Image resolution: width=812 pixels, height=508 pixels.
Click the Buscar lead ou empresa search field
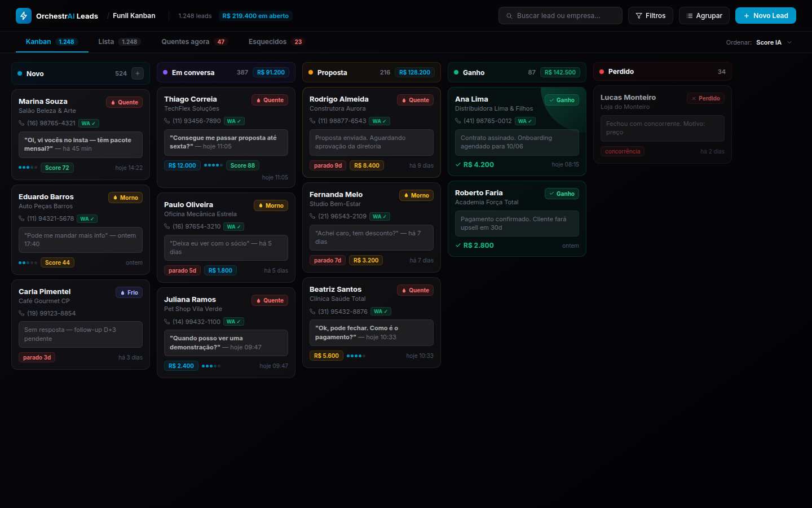[x=561, y=16]
